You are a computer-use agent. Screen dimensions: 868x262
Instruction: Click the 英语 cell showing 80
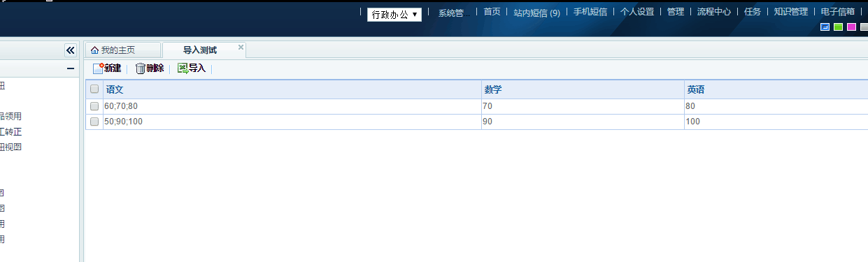(776, 106)
